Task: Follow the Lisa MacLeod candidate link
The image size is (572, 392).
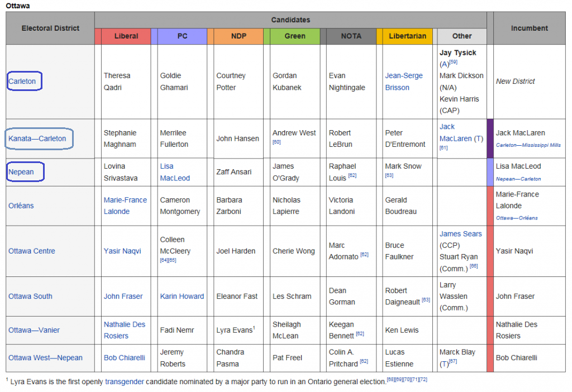Action: point(175,172)
